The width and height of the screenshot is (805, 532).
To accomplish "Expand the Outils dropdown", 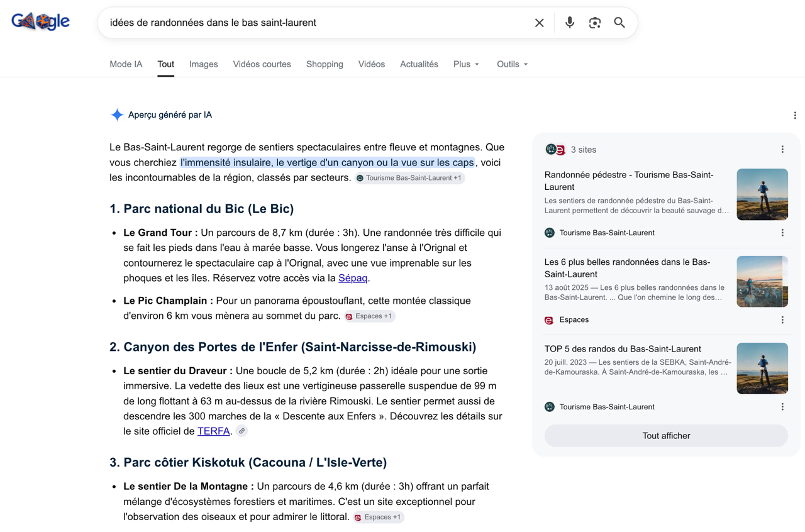I will click(x=512, y=64).
